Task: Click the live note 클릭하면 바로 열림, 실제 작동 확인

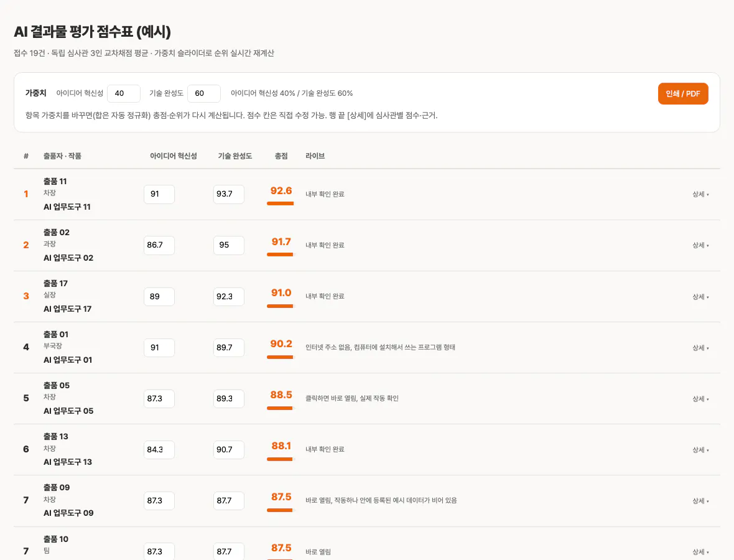Action: [352, 398]
